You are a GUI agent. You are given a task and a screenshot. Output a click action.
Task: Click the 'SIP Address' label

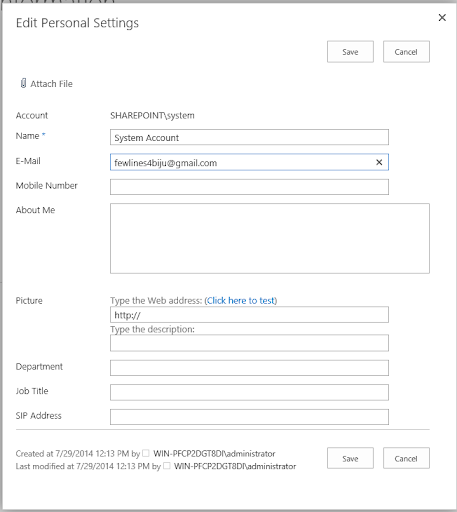point(39,416)
